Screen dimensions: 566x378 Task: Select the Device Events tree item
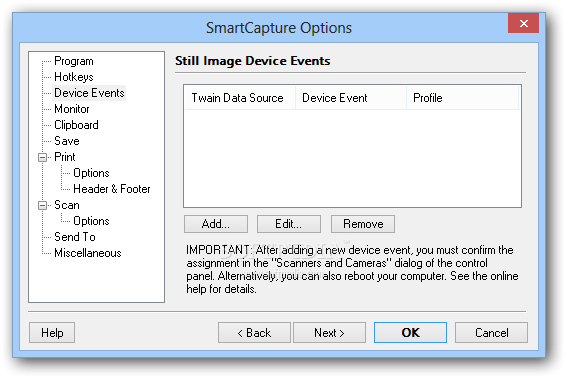tap(89, 93)
